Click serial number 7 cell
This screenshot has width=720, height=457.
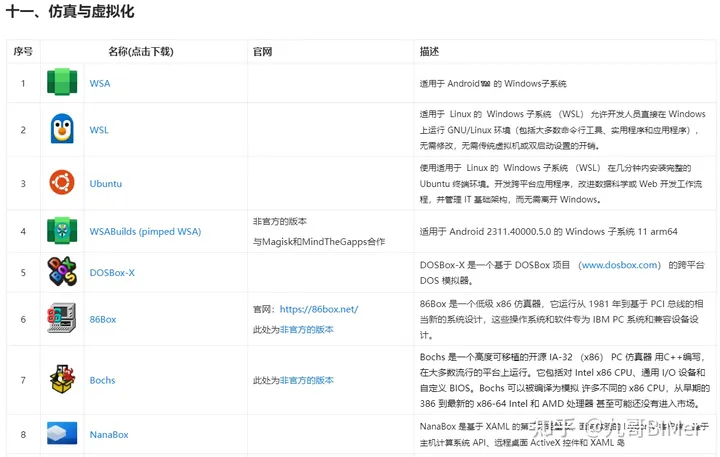click(x=23, y=380)
